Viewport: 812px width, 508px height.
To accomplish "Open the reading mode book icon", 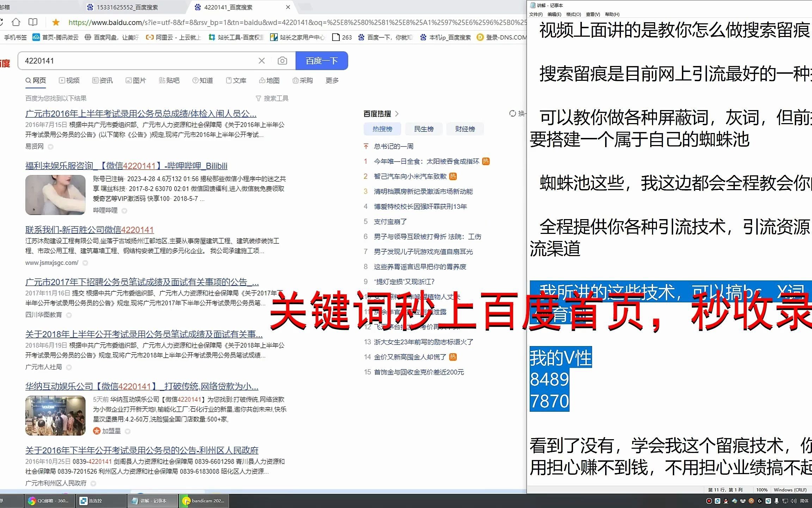I will click(x=33, y=22).
